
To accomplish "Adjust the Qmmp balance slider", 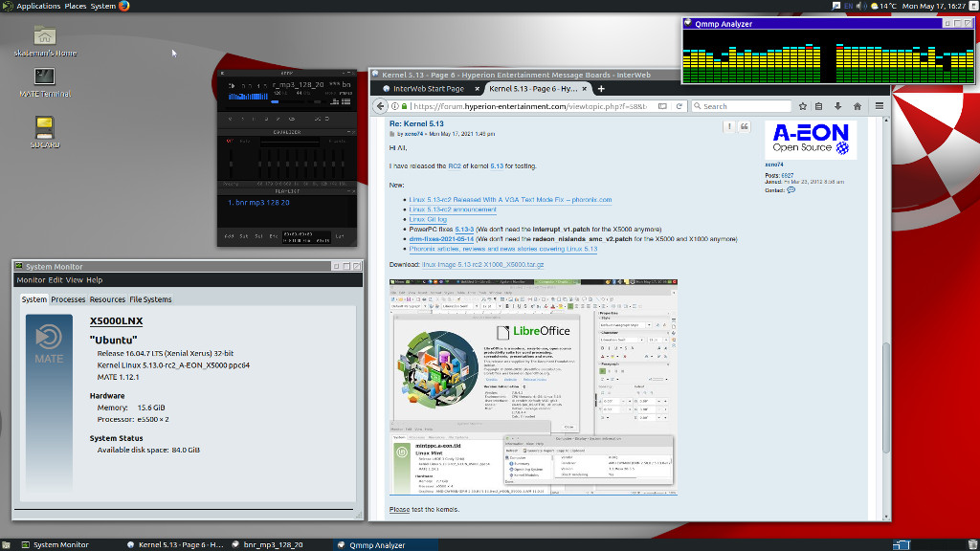I will pyautogui.click(x=318, y=101).
